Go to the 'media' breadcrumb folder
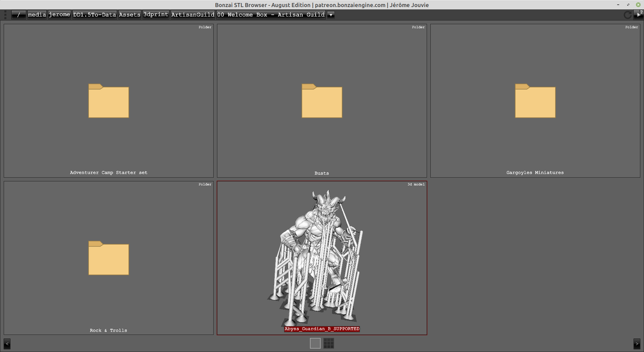This screenshot has width=644, height=352. point(37,15)
